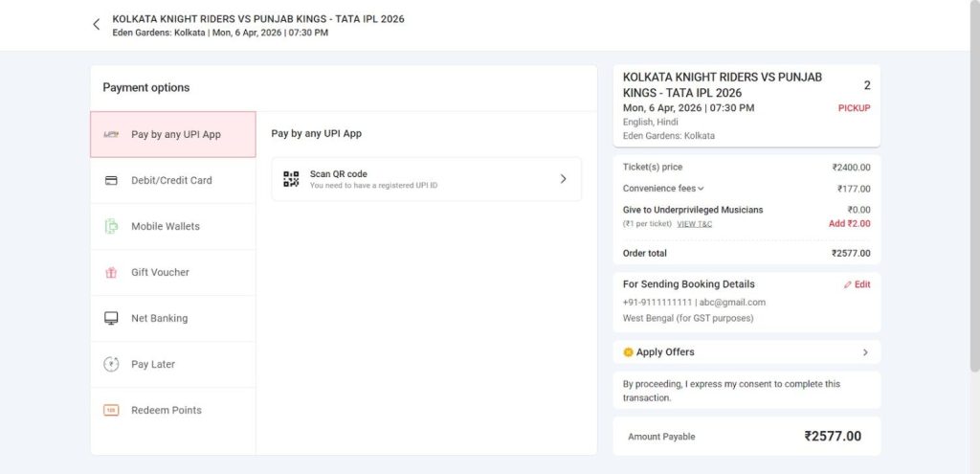
Task: Open the Mobile Wallets payment option
Action: click(x=166, y=226)
